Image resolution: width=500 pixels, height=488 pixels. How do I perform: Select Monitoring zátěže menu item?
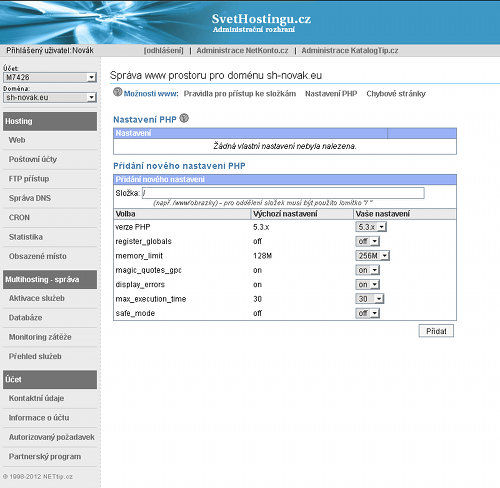tap(40, 337)
